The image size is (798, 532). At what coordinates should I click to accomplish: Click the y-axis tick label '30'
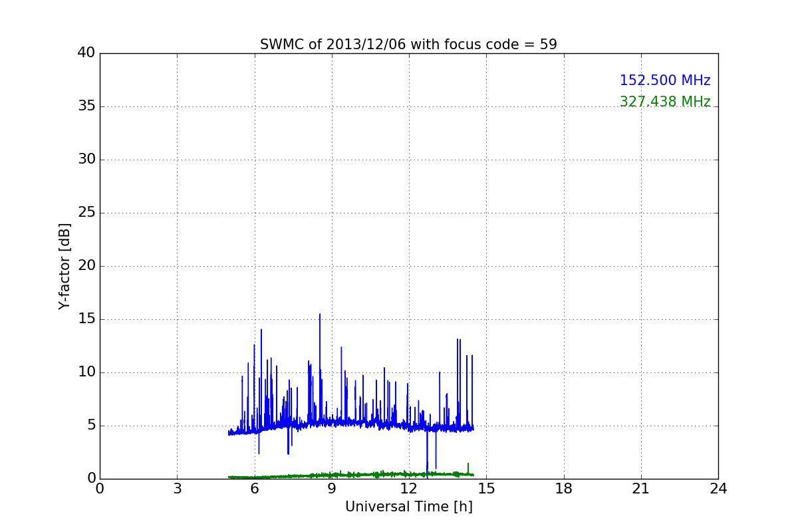[x=86, y=160]
